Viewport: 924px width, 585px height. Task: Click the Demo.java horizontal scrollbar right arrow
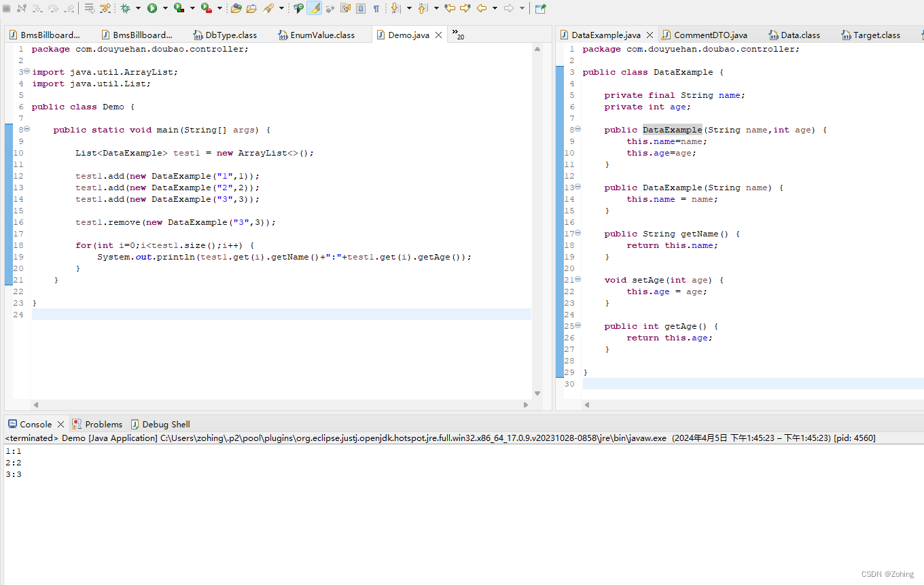tap(526, 405)
